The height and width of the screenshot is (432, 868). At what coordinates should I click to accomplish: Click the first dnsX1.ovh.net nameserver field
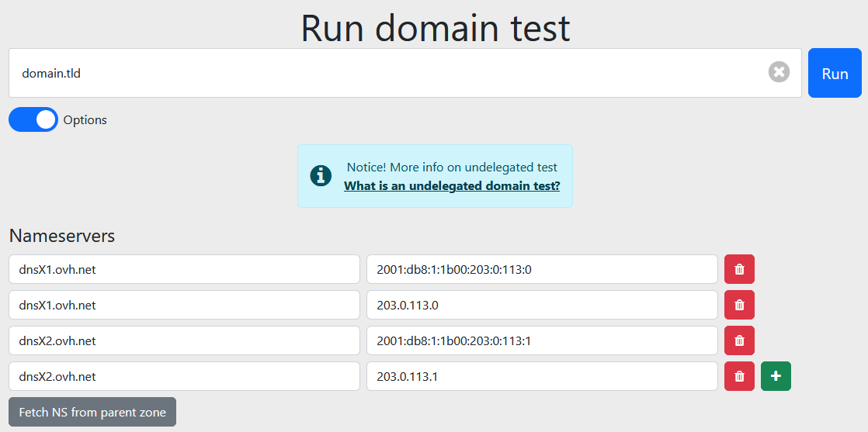[184, 269]
